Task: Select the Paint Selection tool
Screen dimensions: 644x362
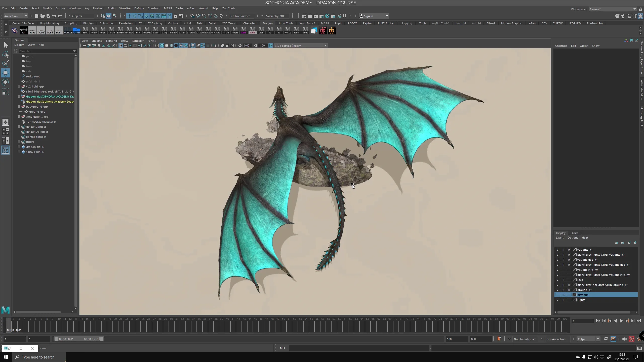Action: [6, 64]
